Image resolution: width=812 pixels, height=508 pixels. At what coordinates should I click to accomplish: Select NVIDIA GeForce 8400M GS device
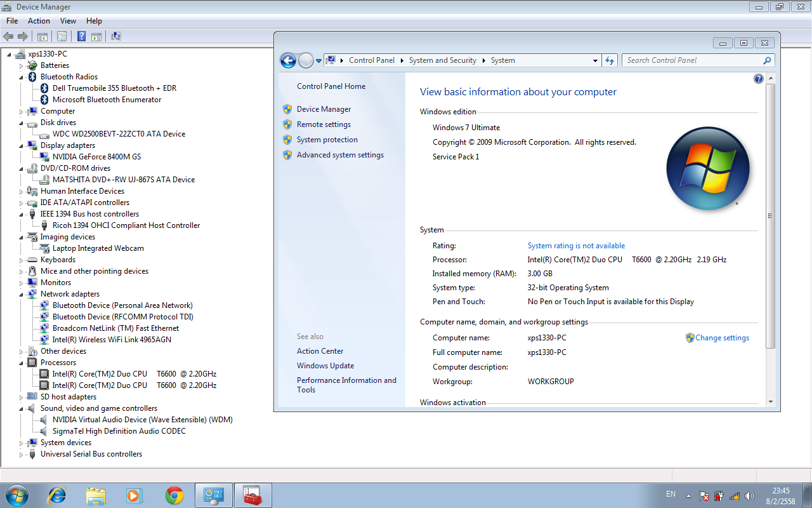96,157
